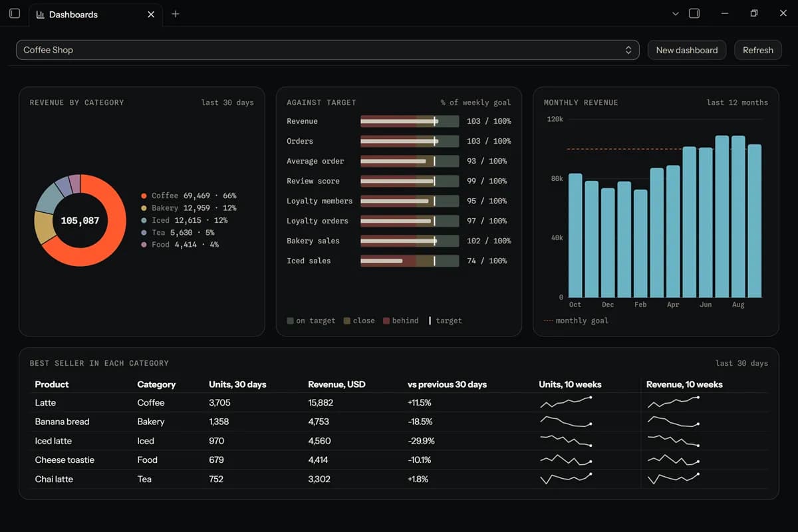Select the Chai latte product cell
The image size is (798, 532).
pyautogui.click(x=54, y=479)
